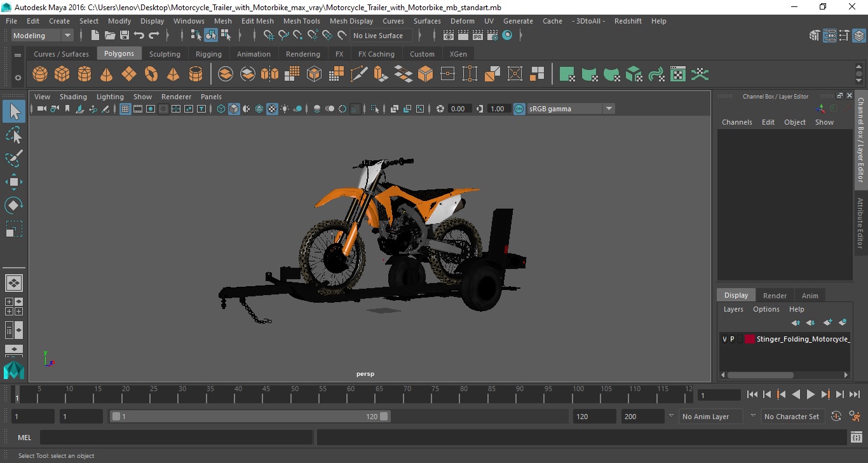Click the open scene folder icon
868x463 pixels.
[110, 36]
